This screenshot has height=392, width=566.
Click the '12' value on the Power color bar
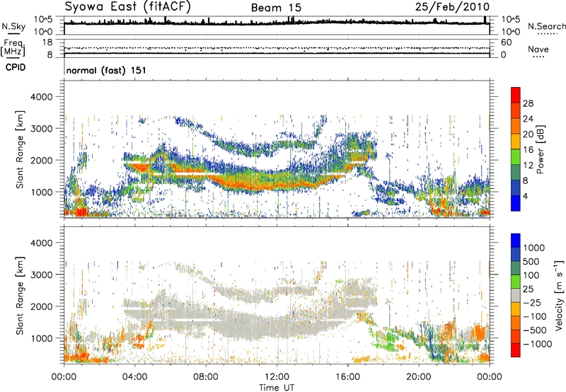528,166
